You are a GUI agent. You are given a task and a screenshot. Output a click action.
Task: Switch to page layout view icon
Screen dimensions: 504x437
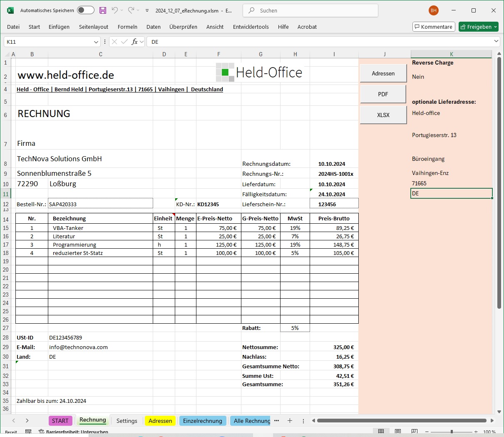pyautogui.click(x=398, y=432)
